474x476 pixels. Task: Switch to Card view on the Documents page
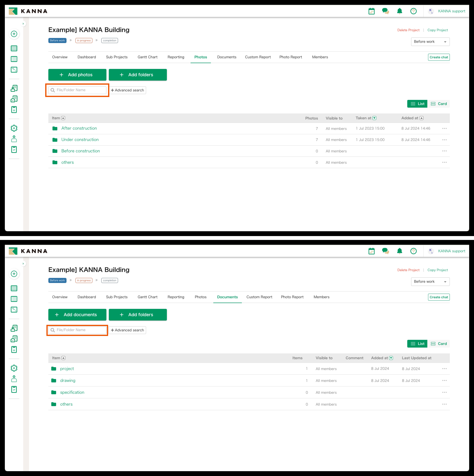(439, 344)
